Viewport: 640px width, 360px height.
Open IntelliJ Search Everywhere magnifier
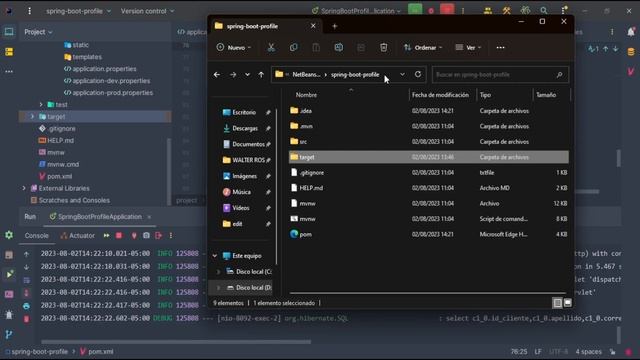pos(544,11)
